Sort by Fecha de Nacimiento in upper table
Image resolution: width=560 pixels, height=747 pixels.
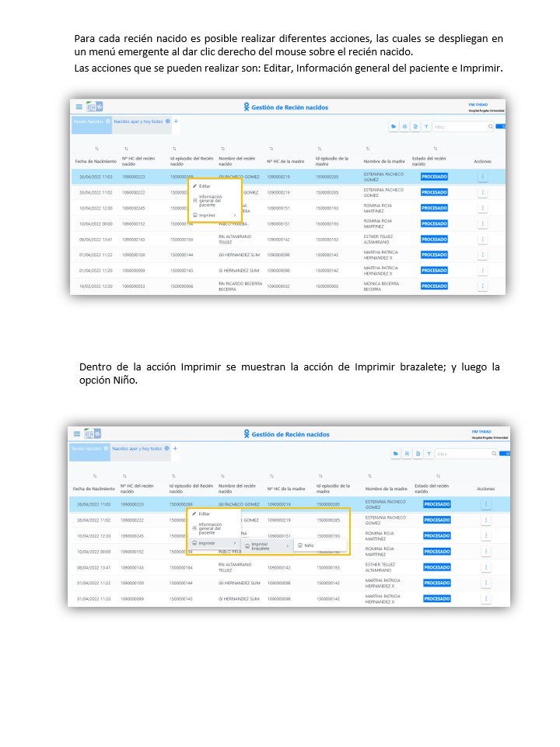[x=96, y=149]
